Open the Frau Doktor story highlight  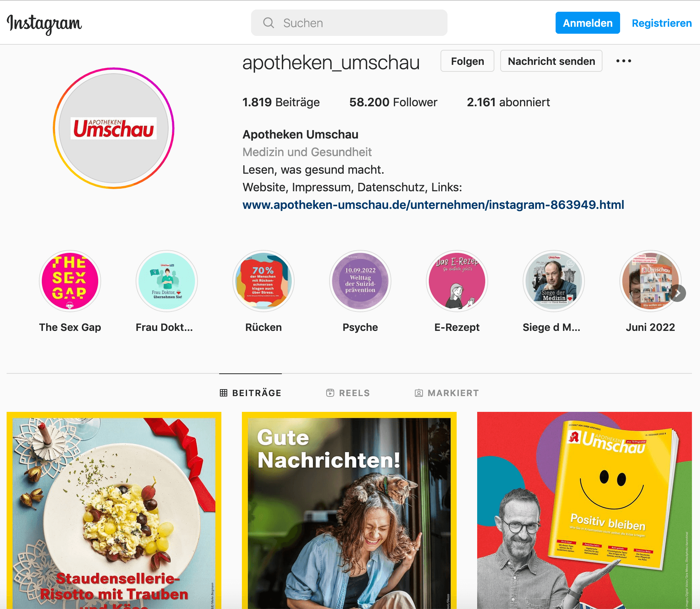[167, 281]
